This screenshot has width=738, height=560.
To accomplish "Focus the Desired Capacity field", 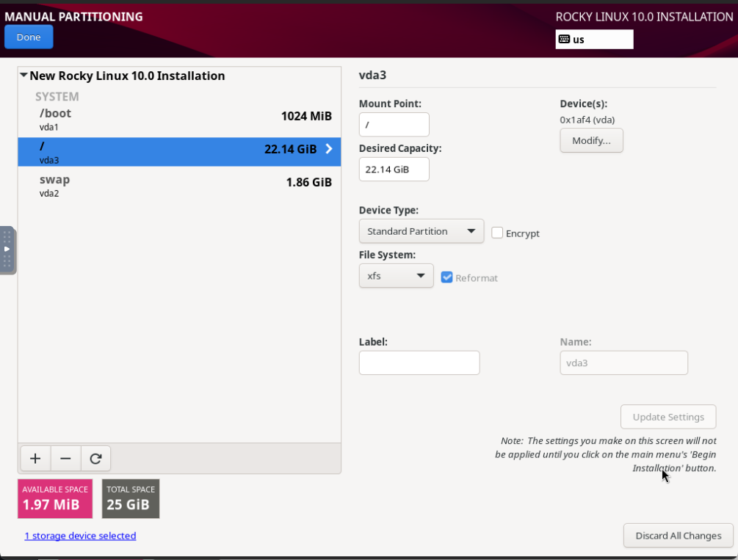I will pyautogui.click(x=394, y=170).
